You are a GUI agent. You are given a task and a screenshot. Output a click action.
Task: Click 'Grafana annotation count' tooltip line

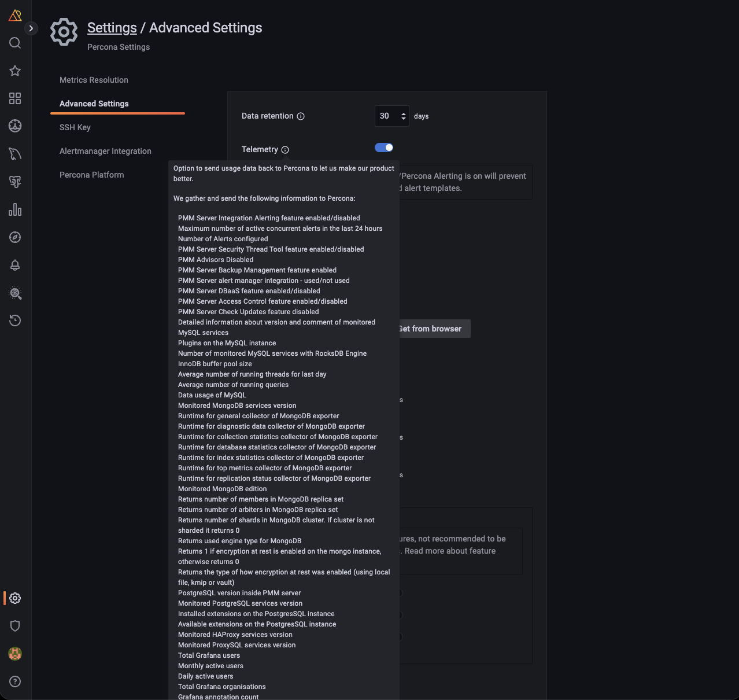point(218,697)
